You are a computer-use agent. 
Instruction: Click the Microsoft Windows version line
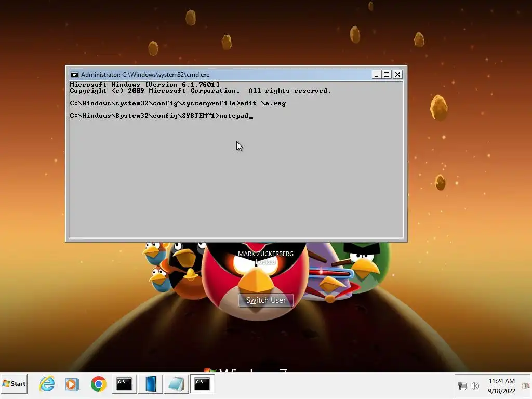pyautogui.click(x=144, y=85)
